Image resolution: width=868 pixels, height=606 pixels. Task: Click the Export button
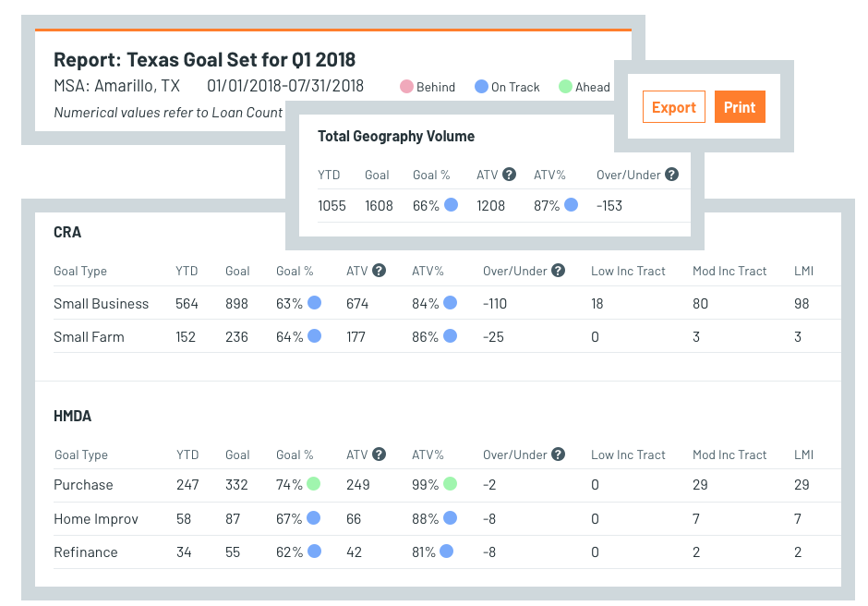(x=673, y=106)
